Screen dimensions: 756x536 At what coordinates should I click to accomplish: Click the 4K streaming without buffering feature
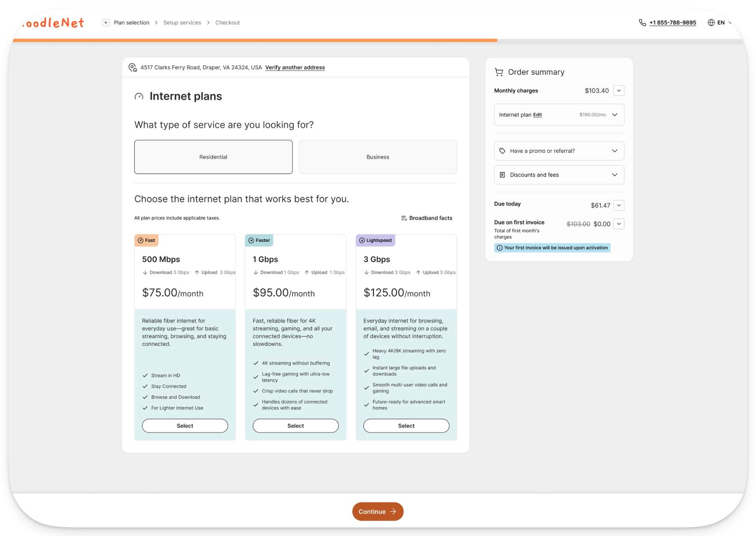[291, 363]
